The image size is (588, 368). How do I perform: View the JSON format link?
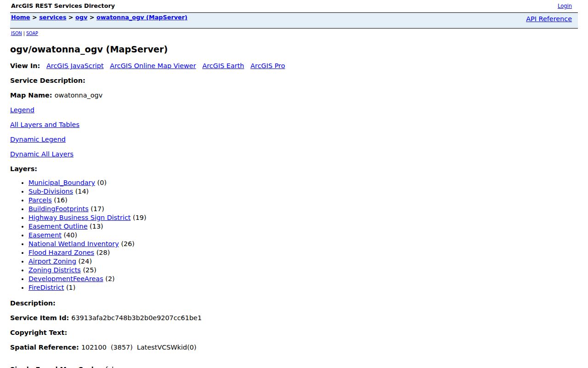tap(17, 33)
